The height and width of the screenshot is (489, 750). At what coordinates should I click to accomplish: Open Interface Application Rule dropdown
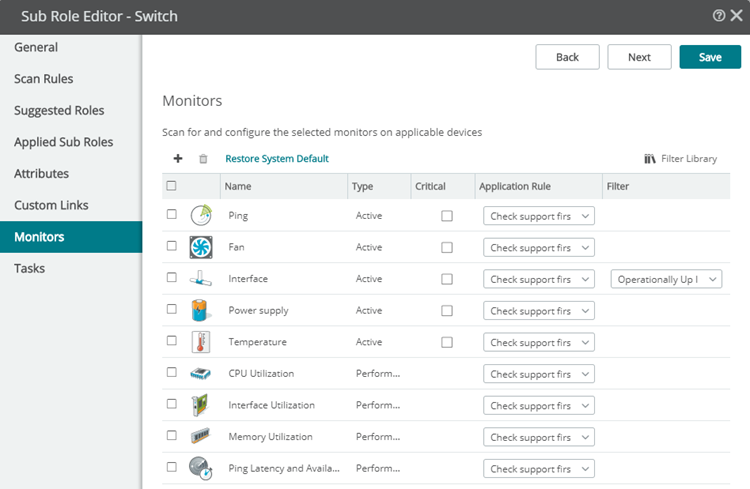[x=539, y=279]
